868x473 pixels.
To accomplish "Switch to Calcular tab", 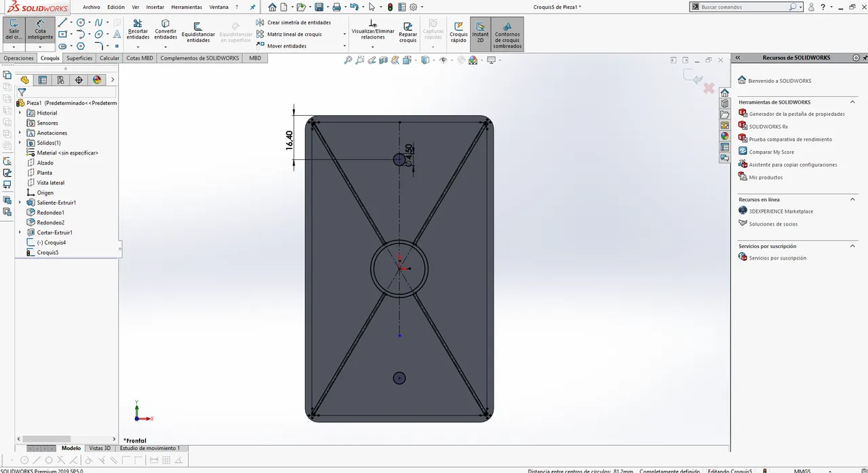I will click(109, 58).
